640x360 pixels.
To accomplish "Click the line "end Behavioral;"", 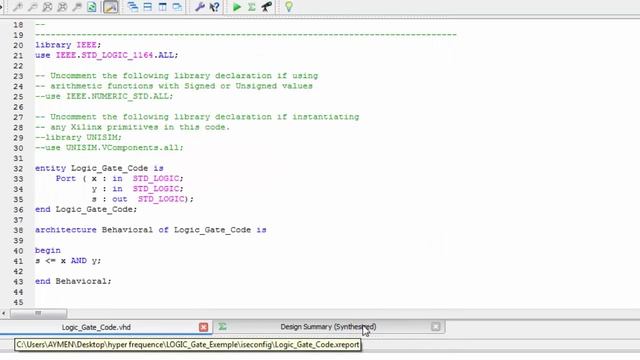I will (73, 281).
